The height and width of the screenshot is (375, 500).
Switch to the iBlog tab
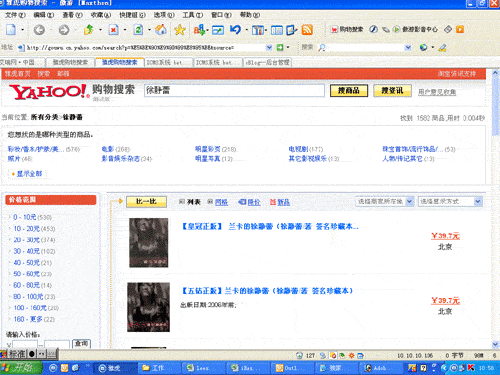[267, 62]
